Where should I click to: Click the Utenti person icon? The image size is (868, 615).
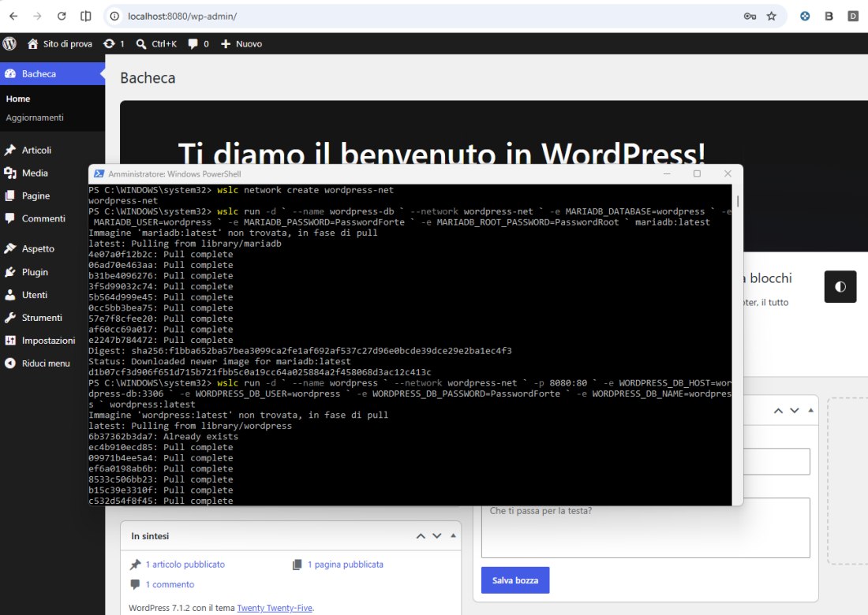pyautogui.click(x=10, y=295)
